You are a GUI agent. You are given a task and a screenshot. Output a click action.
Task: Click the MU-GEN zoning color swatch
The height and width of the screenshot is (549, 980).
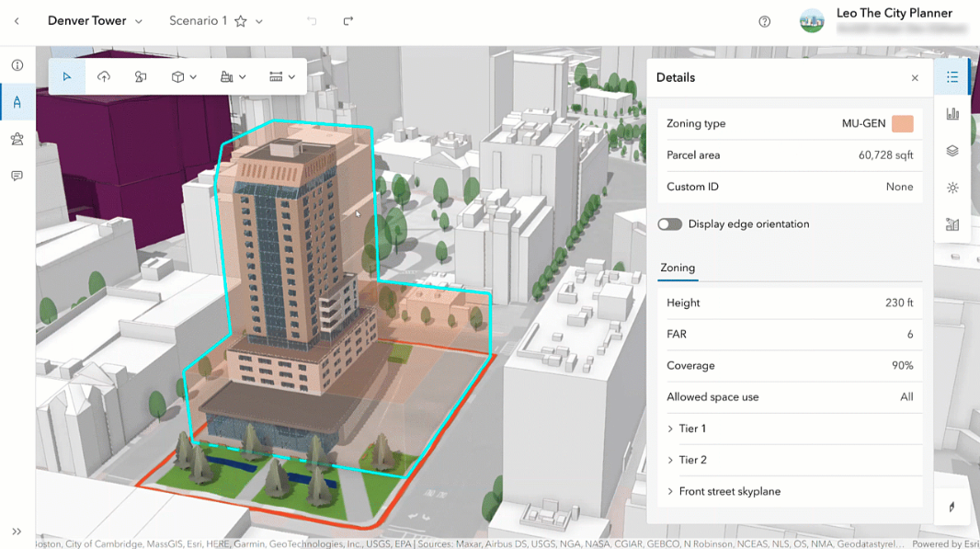(903, 124)
